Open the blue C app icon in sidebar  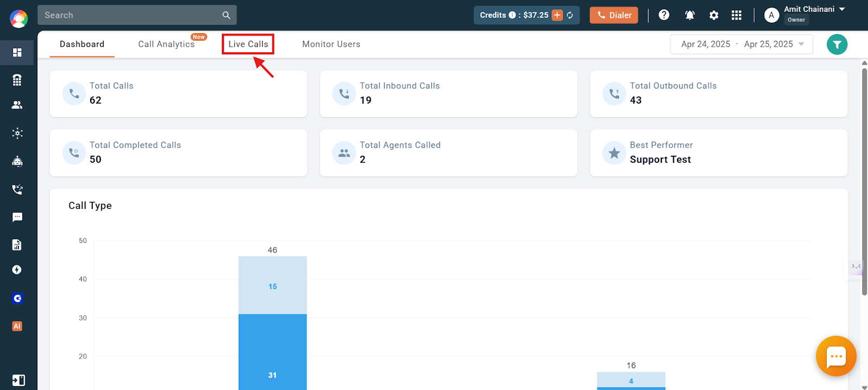[17, 298]
